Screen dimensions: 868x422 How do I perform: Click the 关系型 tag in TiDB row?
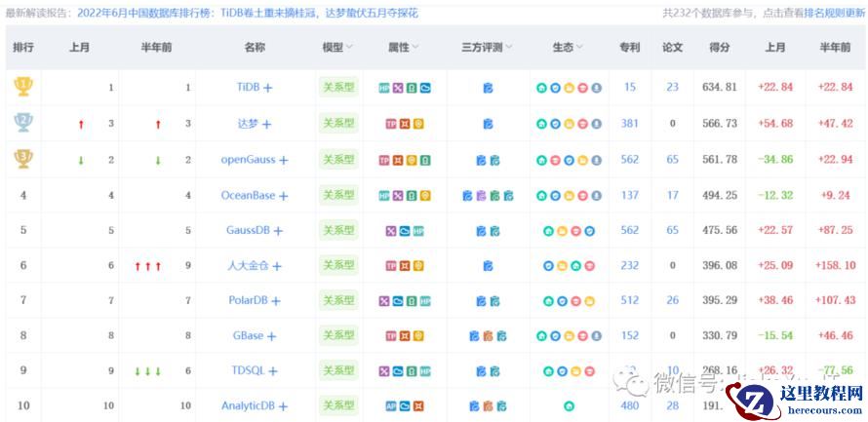coord(338,88)
